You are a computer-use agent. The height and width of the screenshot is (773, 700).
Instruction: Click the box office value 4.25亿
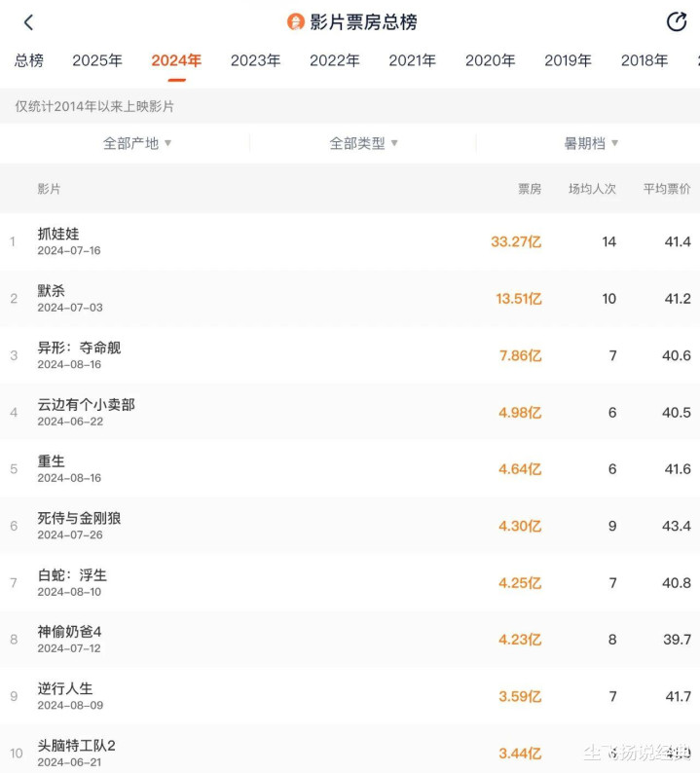[x=520, y=583]
